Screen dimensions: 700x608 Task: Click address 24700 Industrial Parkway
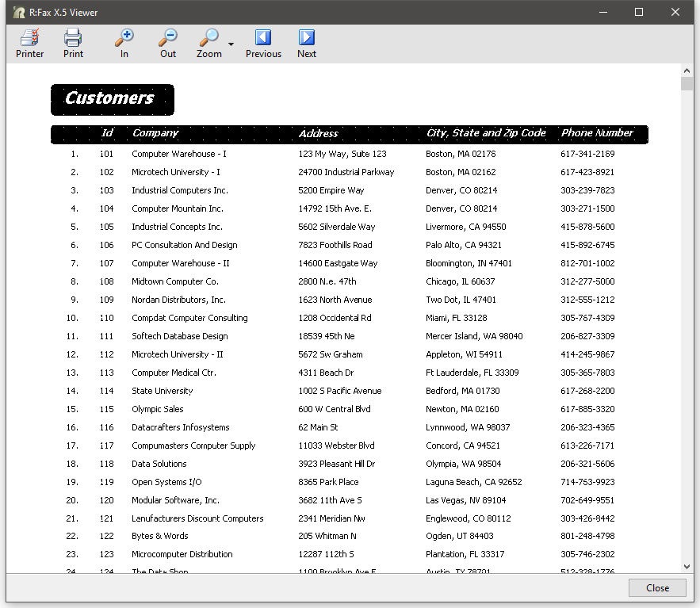coord(346,172)
